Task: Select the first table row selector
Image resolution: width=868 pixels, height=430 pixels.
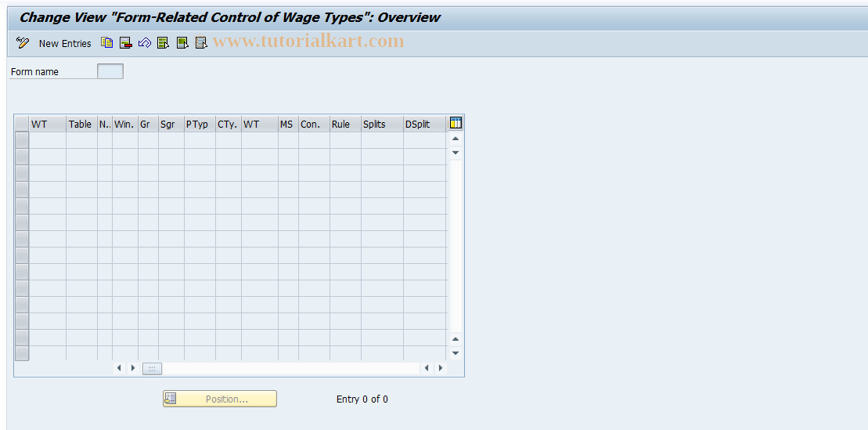Action: point(22,140)
